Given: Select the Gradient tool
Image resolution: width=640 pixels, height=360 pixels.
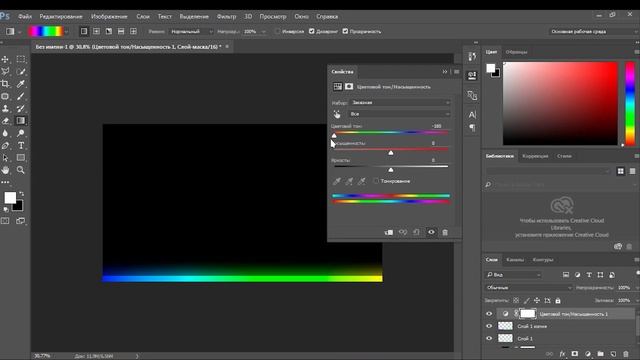Looking at the screenshot, I should coord(21,121).
